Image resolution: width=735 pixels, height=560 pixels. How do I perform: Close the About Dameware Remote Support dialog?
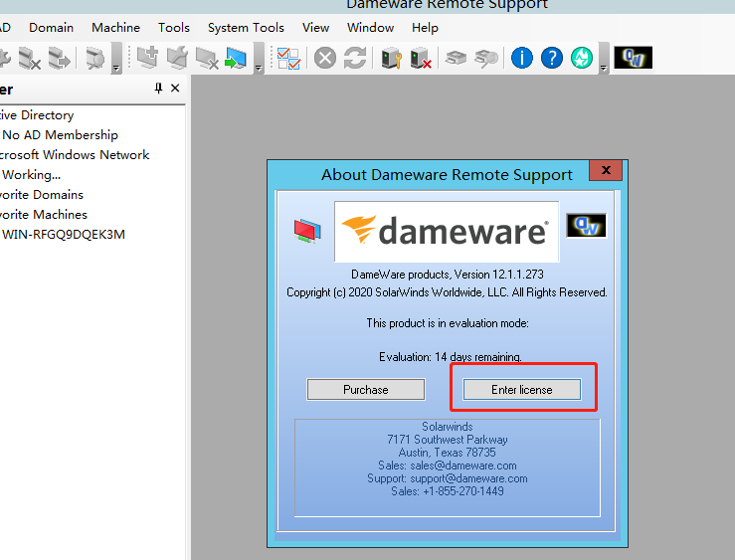pyautogui.click(x=606, y=170)
